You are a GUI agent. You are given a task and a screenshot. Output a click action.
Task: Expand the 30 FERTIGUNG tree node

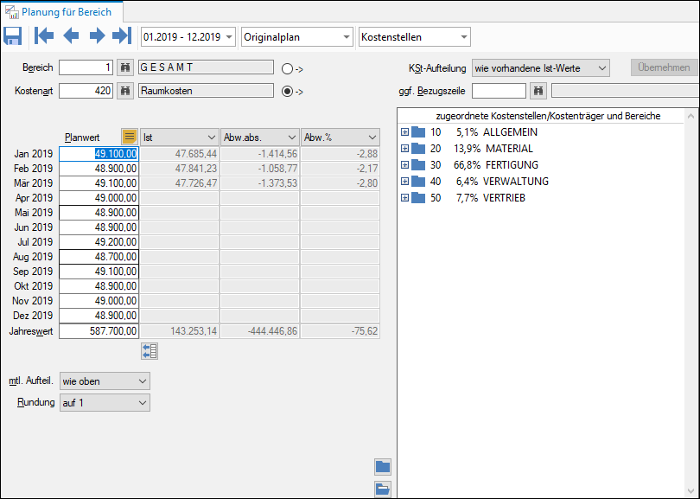(x=404, y=165)
